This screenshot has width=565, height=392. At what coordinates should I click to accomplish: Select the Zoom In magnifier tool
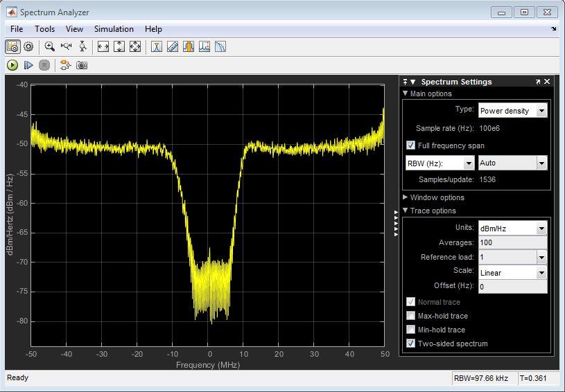tap(50, 47)
